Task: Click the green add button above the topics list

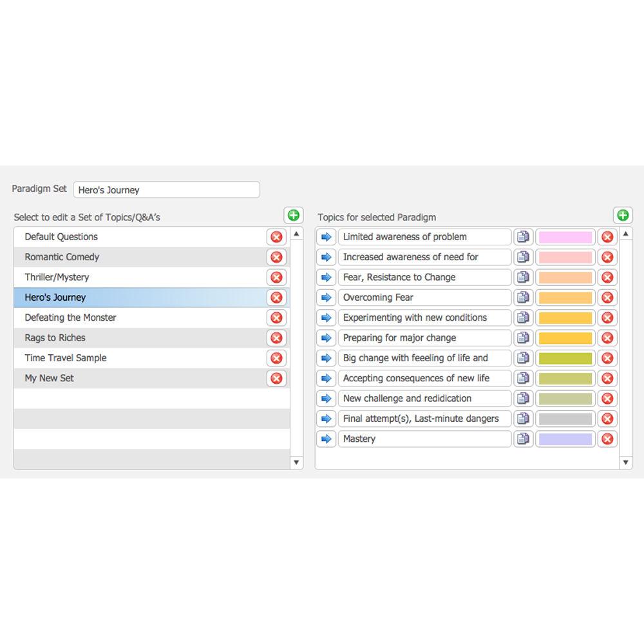Action: pos(623,215)
